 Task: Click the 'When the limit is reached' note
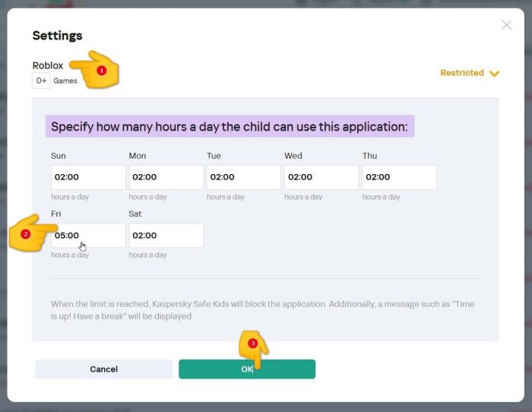coord(262,309)
